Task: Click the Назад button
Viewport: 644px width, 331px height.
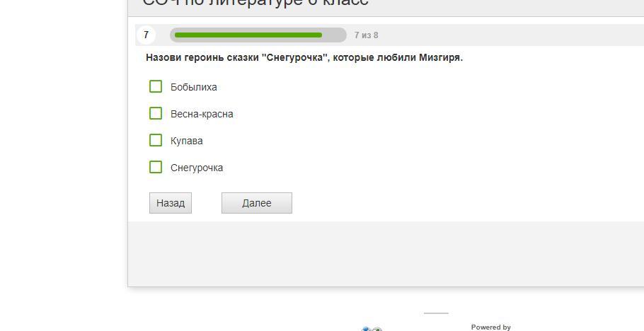Action: pyautogui.click(x=171, y=203)
